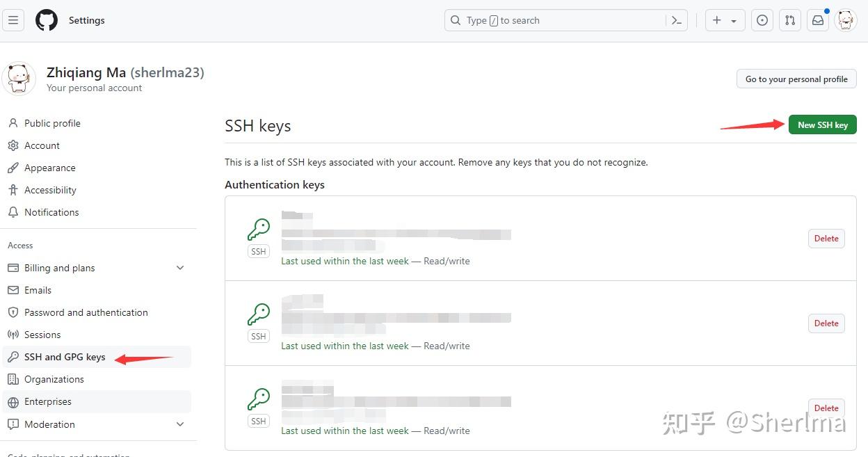The height and width of the screenshot is (457, 868).
Task: Click the Public profile person icon
Action: 13,123
